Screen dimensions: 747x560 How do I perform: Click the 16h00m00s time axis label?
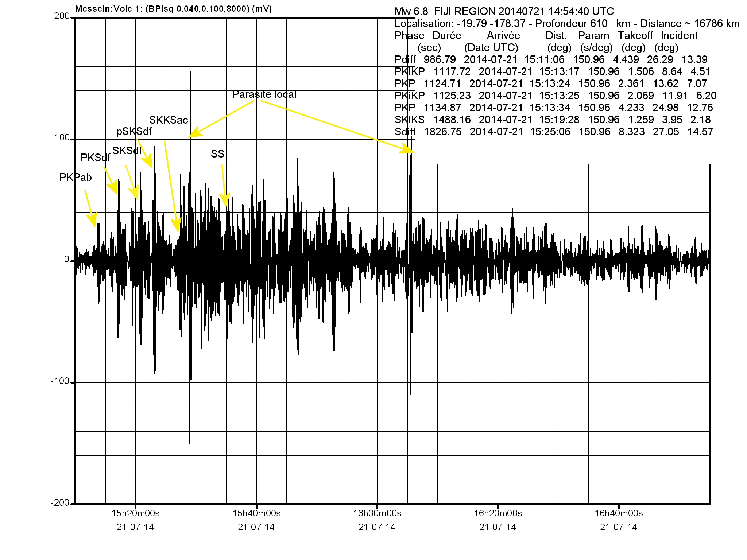click(377, 513)
